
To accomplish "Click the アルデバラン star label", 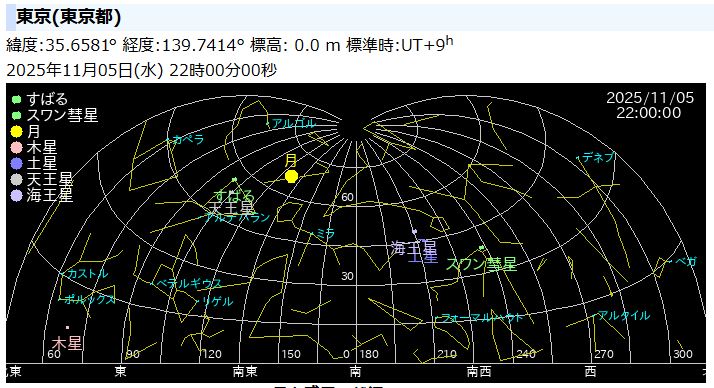I will 238,218.
